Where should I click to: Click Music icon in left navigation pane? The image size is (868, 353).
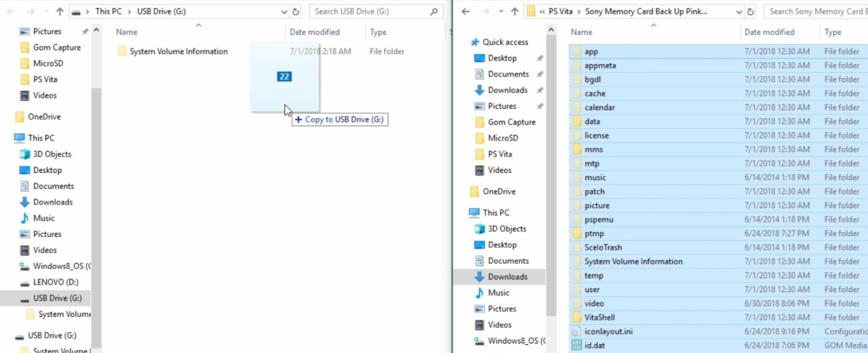point(24,218)
